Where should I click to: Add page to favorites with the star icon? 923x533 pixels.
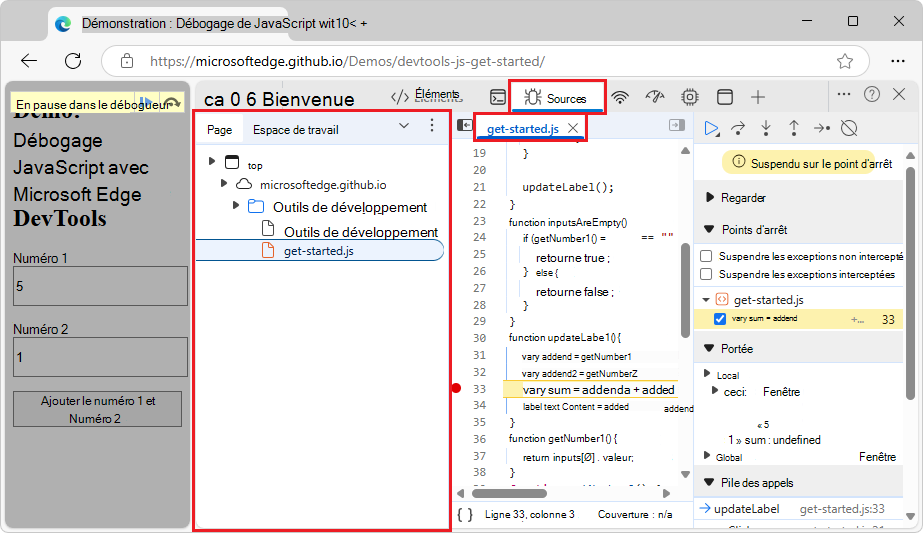[845, 61]
